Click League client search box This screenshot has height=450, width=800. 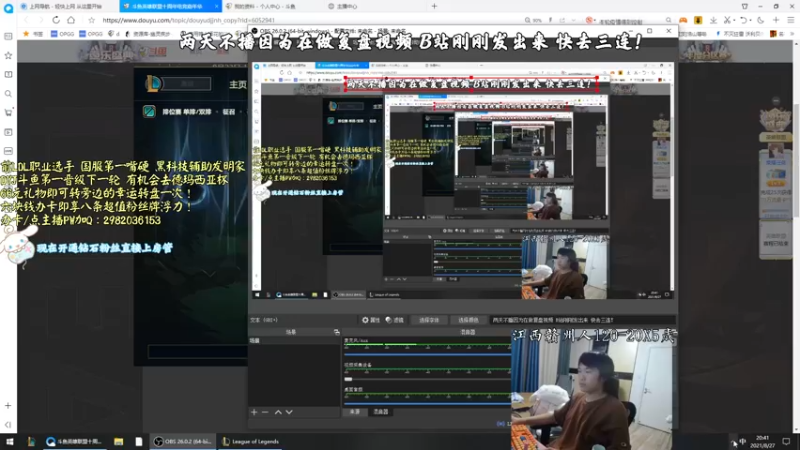coord(187,84)
